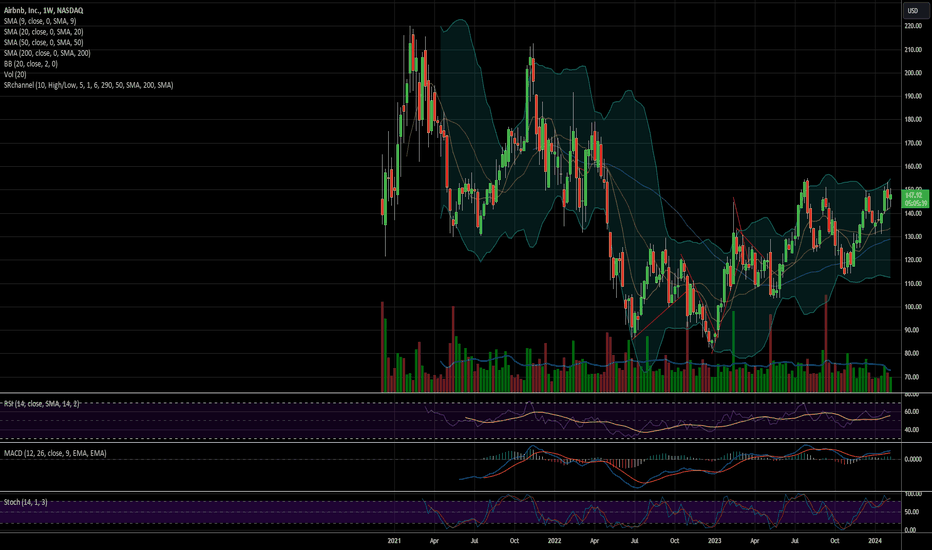
Task: Click the 190.00 price axis label
Action: [913, 96]
